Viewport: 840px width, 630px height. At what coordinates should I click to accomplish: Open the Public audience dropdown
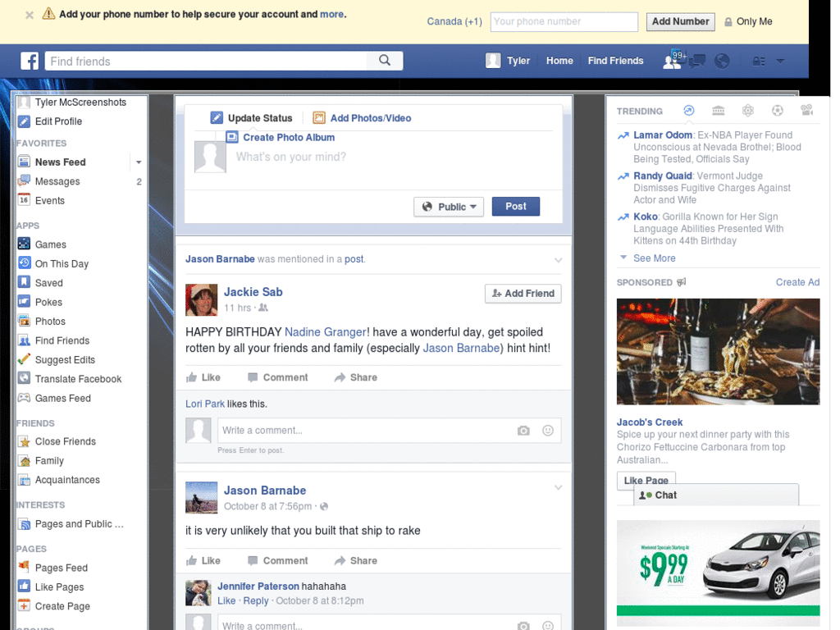(449, 207)
